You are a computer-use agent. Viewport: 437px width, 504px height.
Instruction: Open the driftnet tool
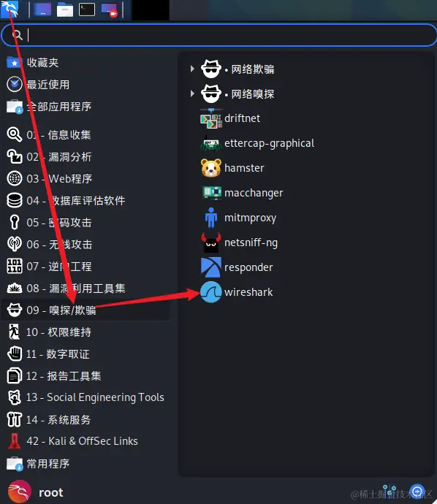[x=230, y=118]
